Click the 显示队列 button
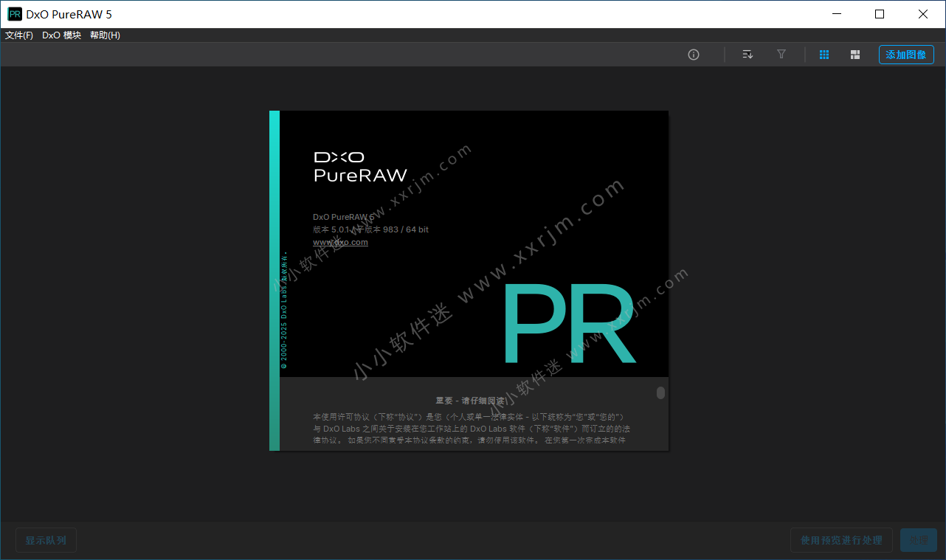 coord(46,540)
